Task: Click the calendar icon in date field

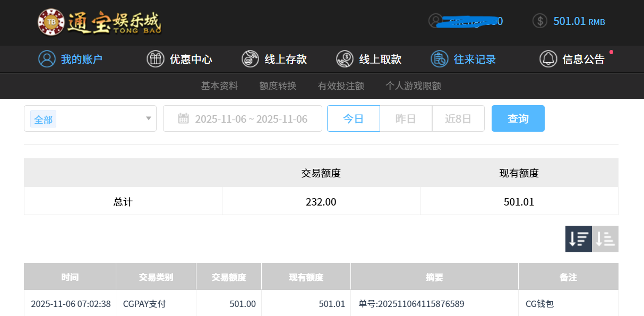Action: 183,118
